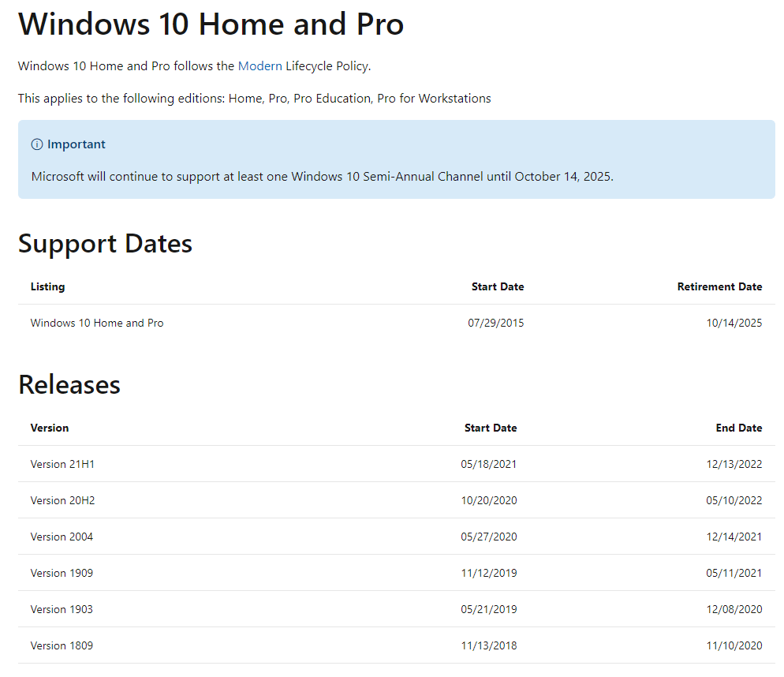The image size is (784, 677).
Task: Select the Support Dates heading
Action: click(x=105, y=244)
